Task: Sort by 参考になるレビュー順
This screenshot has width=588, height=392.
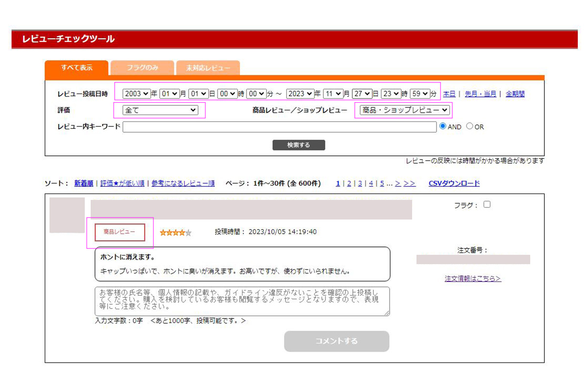Action: click(x=183, y=183)
